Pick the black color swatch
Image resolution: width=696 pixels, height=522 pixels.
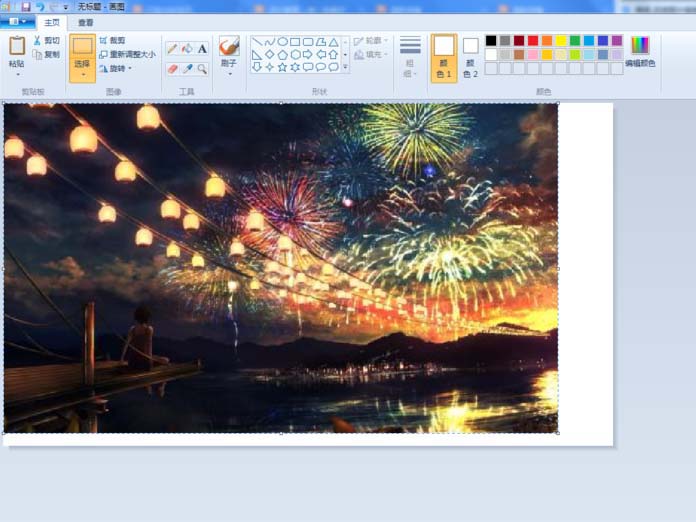click(491, 41)
